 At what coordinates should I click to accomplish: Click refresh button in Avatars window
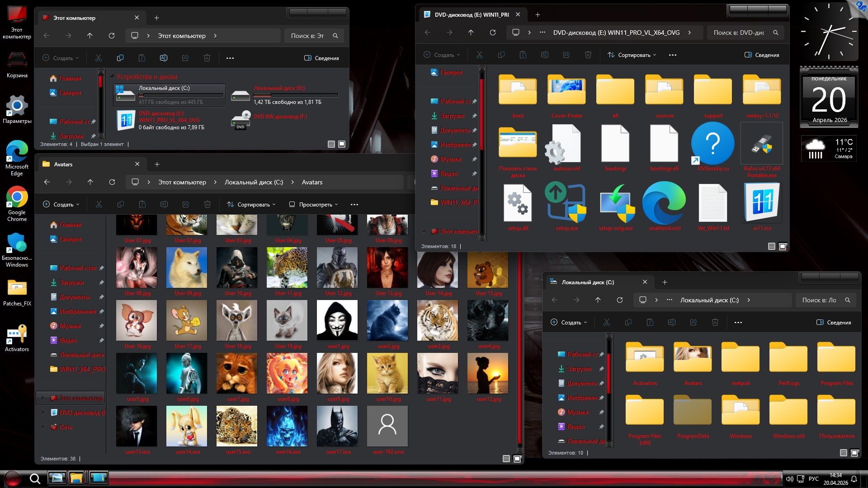(112, 182)
